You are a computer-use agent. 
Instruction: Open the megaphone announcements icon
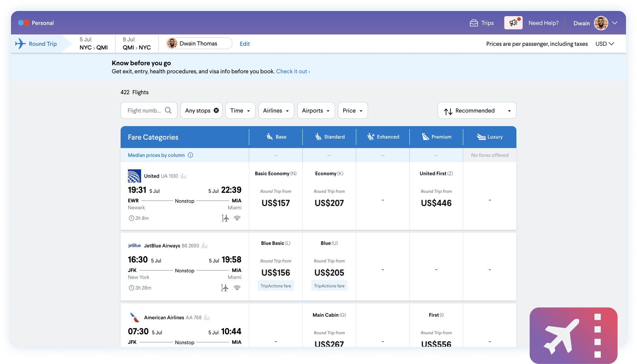point(513,23)
